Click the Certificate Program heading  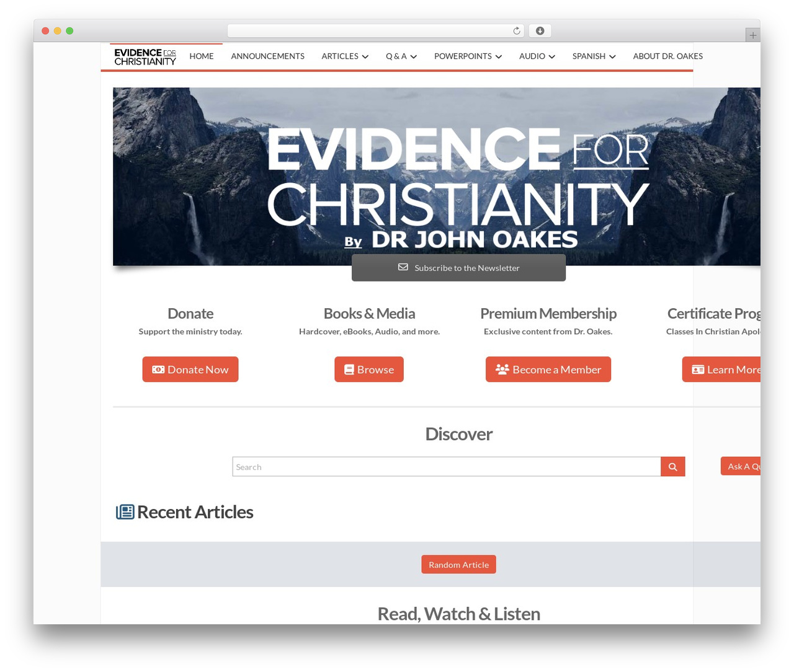(x=714, y=314)
